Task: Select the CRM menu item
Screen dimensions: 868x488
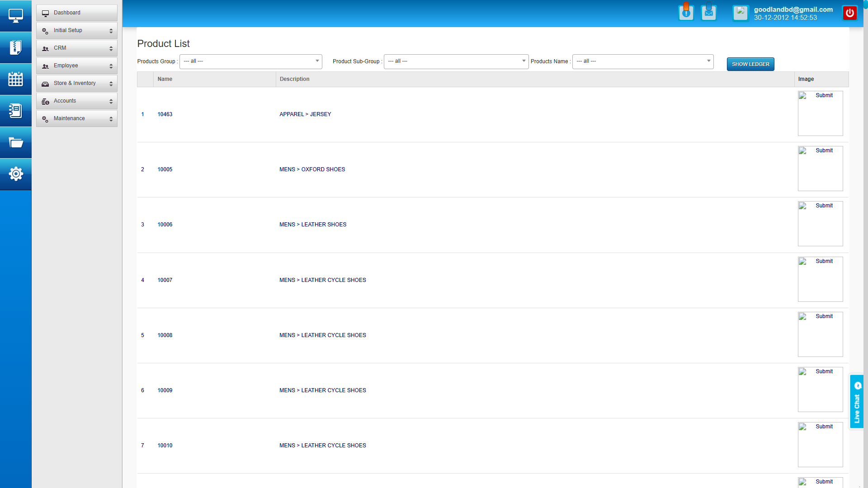Action: pyautogui.click(x=76, y=48)
